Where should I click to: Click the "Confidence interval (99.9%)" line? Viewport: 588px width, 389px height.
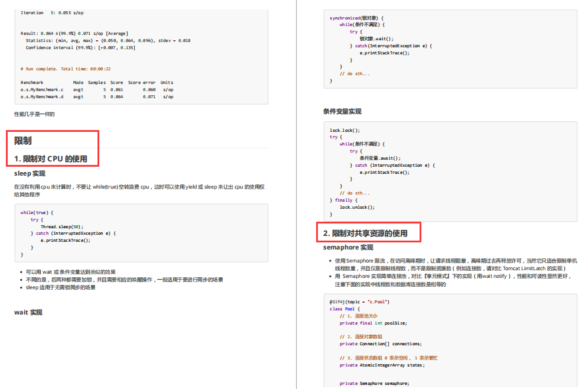click(x=80, y=48)
